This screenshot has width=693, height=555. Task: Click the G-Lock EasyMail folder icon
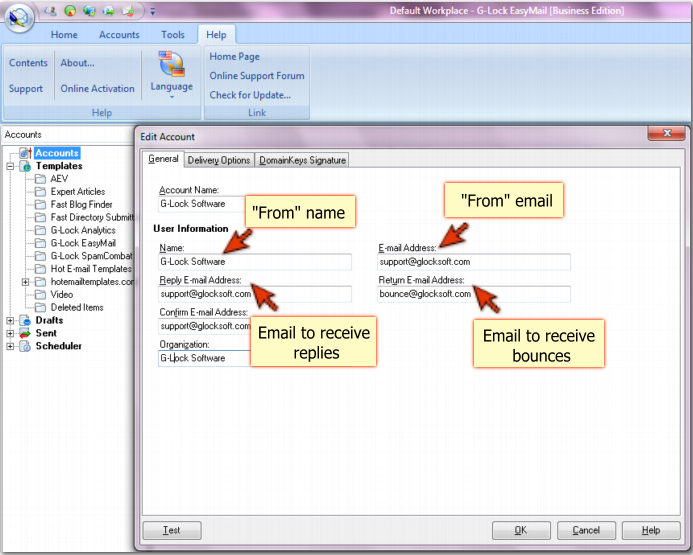point(40,243)
